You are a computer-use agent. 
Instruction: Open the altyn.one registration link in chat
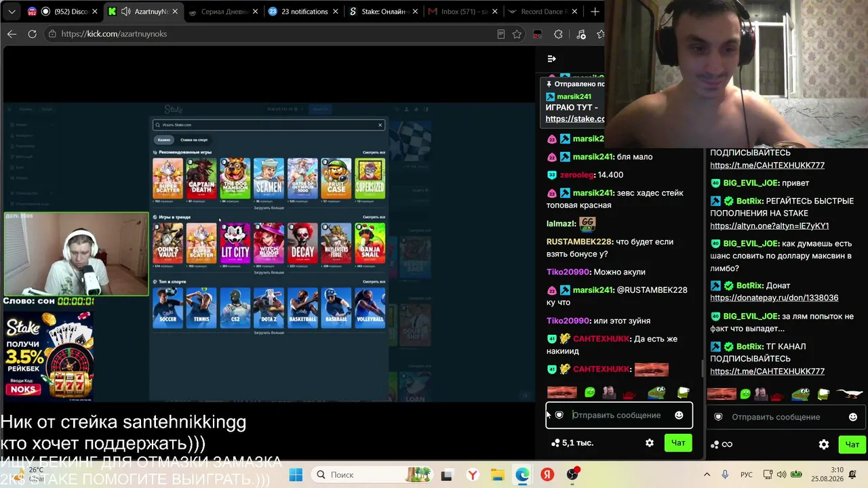[x=770, y=226]
